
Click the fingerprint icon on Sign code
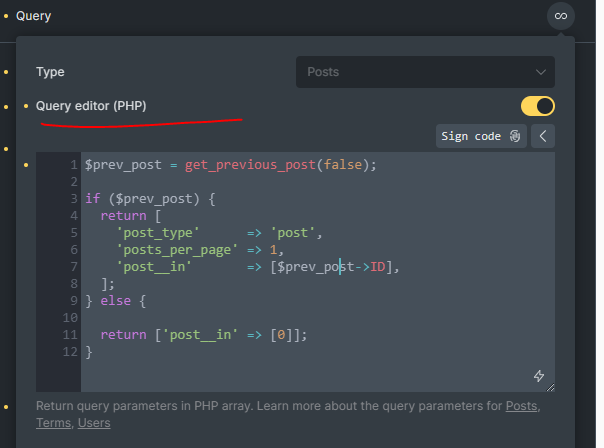515,136
